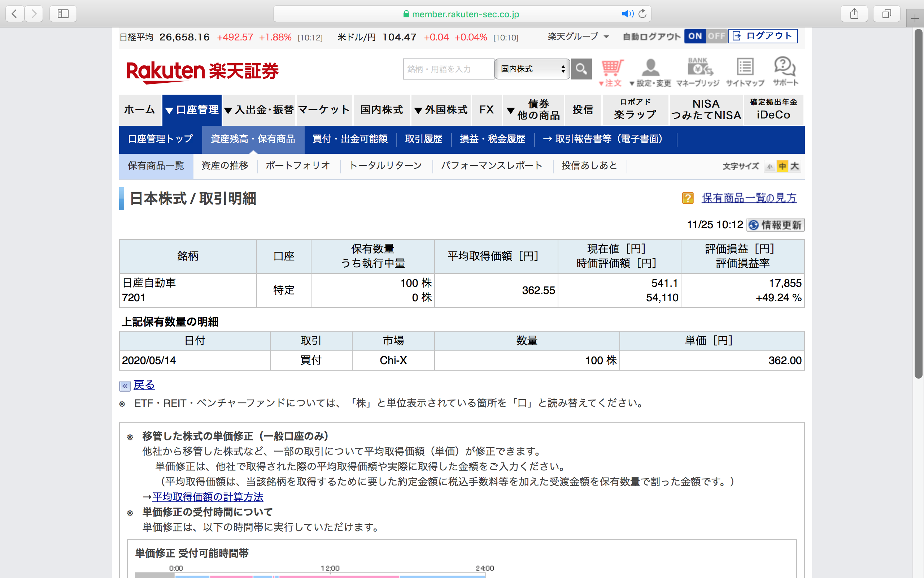The height and width of the screenshot is (578, 924).
Task: Go to the ホーム tab
Action: click(140, 110)
